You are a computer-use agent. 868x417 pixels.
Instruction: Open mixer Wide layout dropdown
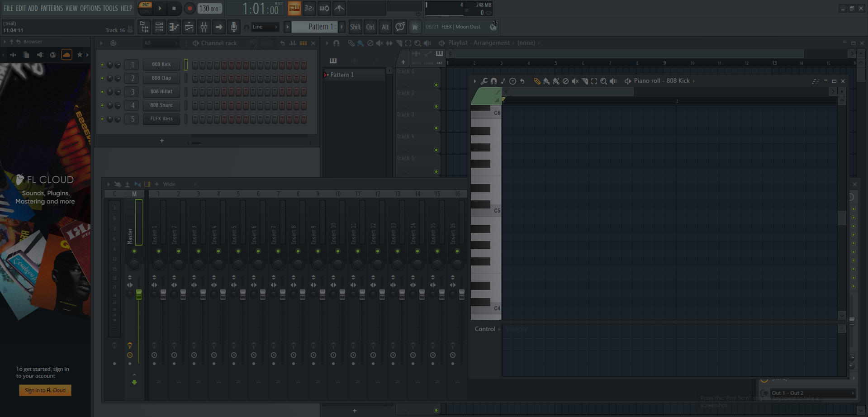pyautogui.click(x=179, y=184)
